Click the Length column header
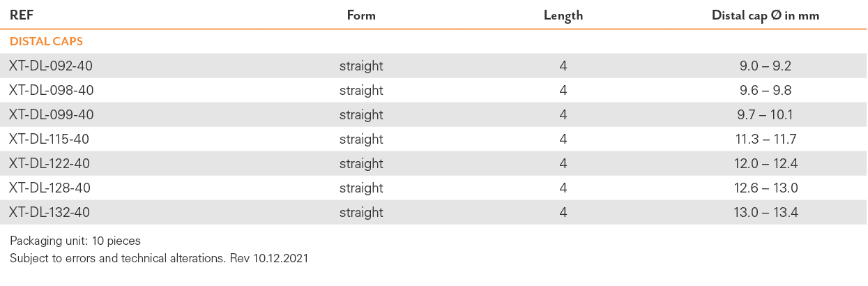Screen dimensions: 868x286 [x=563, y=16]
